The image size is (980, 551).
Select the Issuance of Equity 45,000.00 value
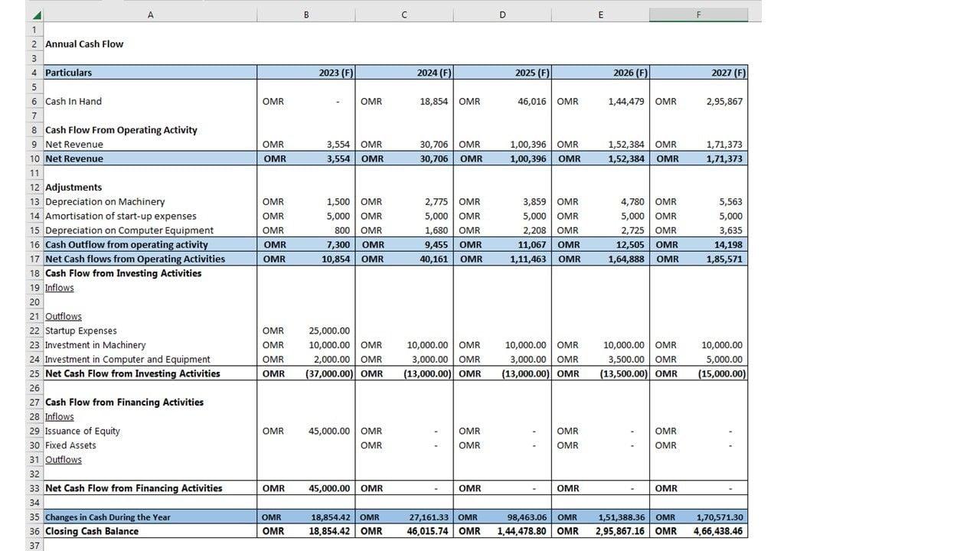(329, 431)
